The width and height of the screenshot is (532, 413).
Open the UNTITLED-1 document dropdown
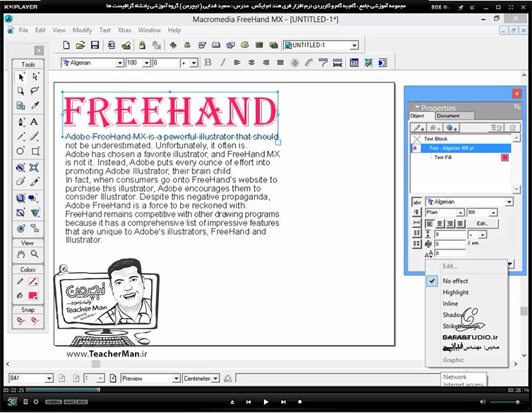pos(354,45)
